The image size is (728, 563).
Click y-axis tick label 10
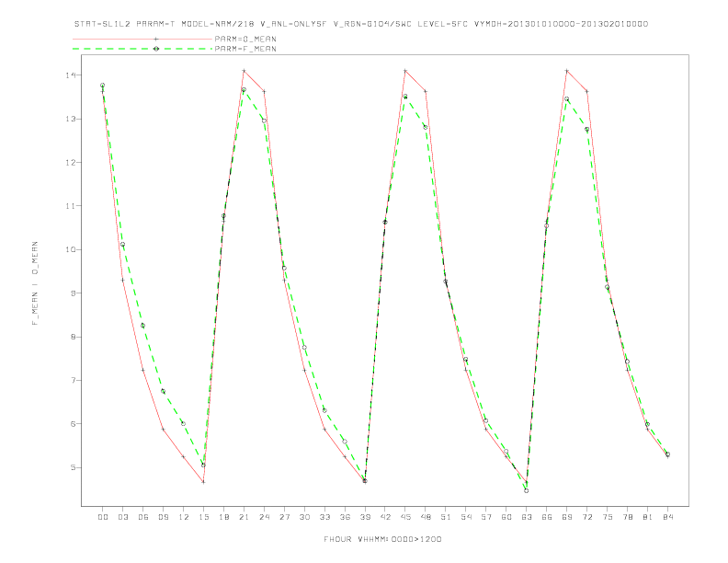tap(71, 249)
